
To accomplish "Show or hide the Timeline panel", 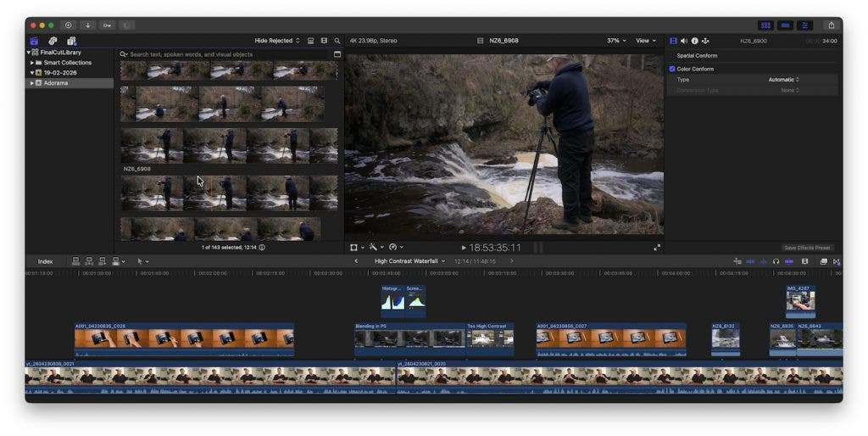I will (x=785, y=25).
